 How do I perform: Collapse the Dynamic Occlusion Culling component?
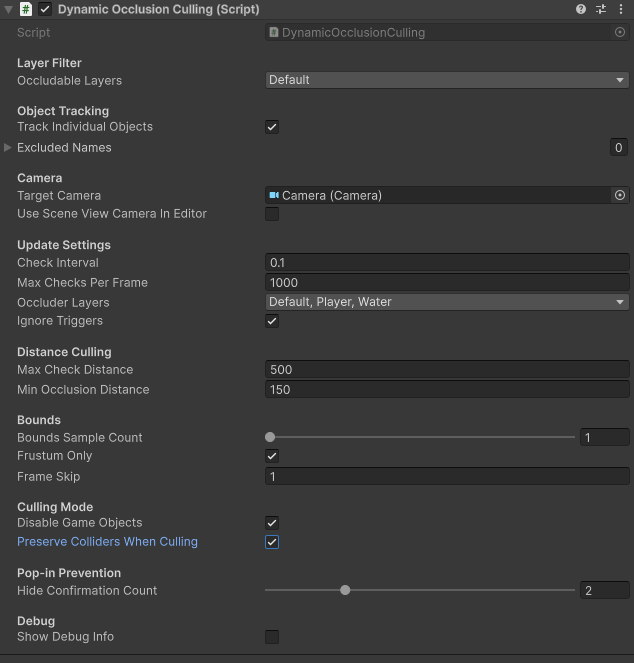click(x=8, y=9)
